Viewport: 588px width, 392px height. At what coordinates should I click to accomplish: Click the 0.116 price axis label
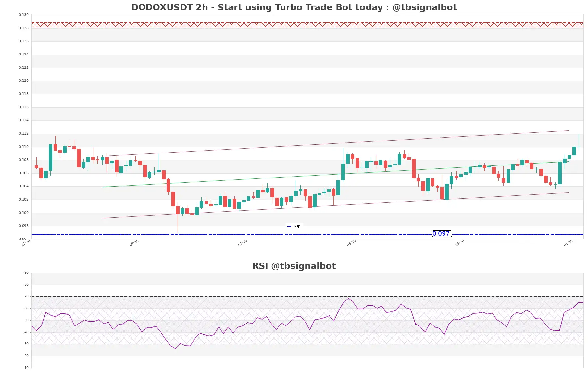(23, 107)
